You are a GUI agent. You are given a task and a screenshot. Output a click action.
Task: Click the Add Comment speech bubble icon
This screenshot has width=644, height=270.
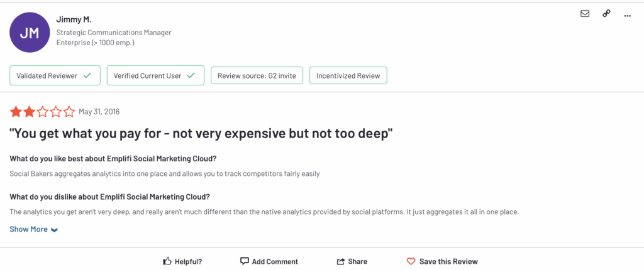point(245,261)
